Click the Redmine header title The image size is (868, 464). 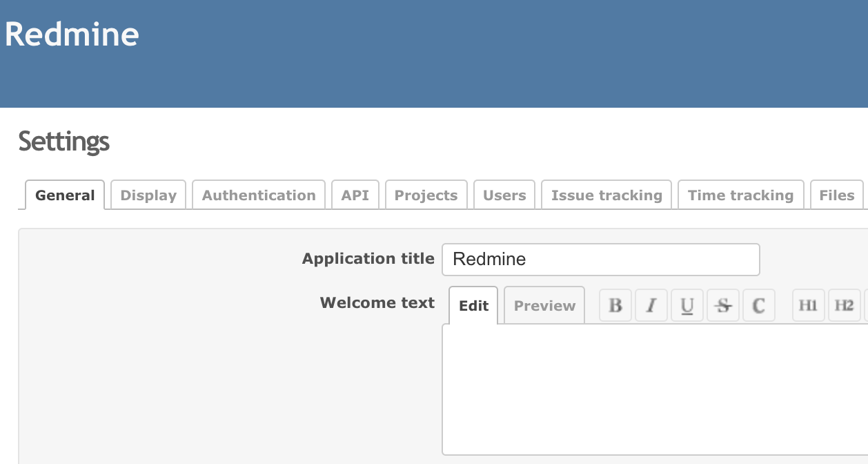[72, 35]
